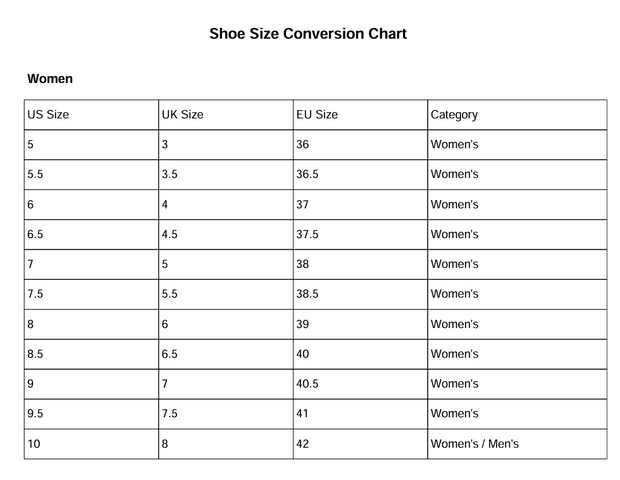
Task: Select the Women section heading
Action: pos(50,78)
